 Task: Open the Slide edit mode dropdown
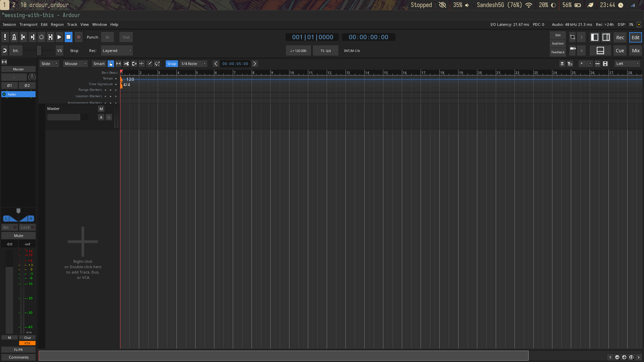tap(49, 64)
